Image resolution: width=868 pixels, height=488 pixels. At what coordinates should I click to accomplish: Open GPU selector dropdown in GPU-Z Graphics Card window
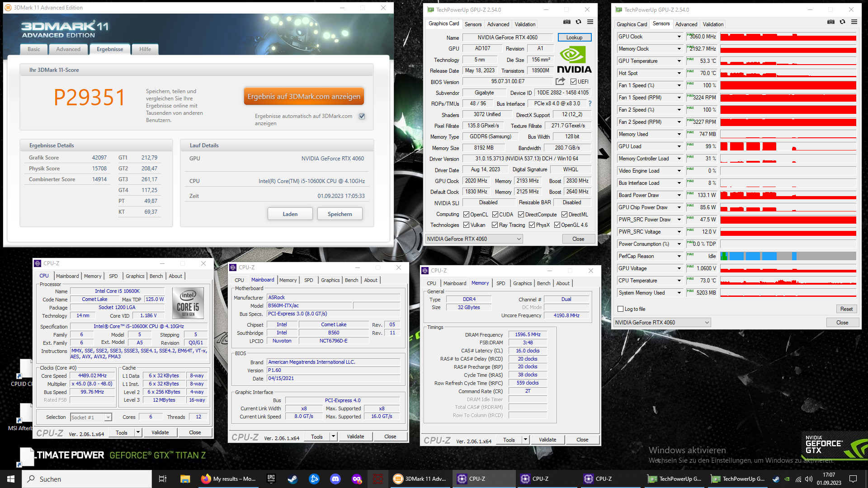(x=474, y=239)
